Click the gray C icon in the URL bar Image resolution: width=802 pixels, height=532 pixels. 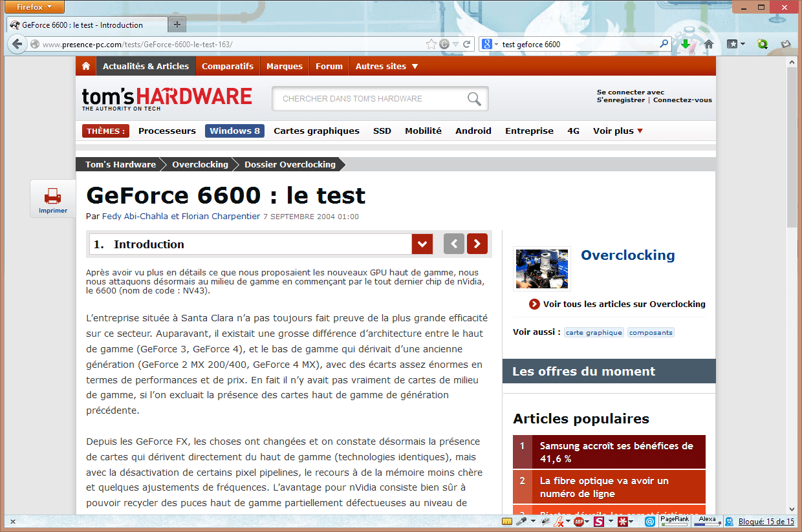coord(444,44)
